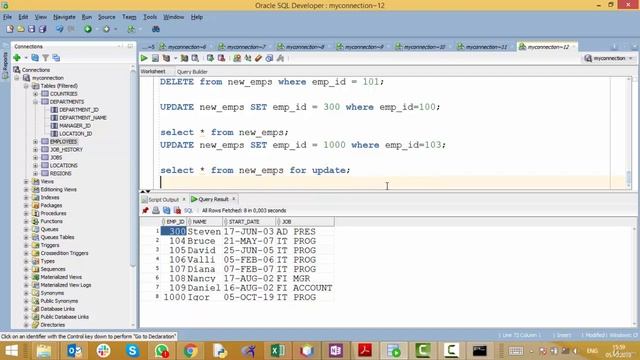Expand the JOB_HISTORY table node
Screen dimensions: 640x360
pos(36,149)
